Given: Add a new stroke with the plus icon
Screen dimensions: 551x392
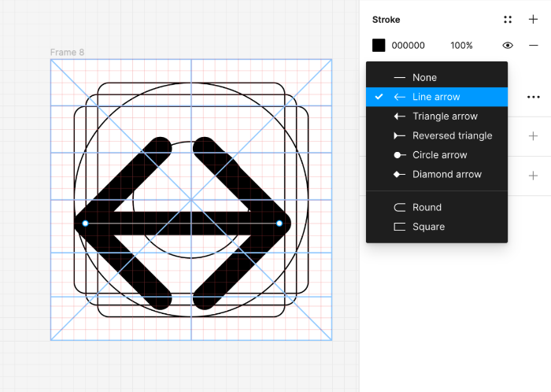Looking at the screenshot, I should pos(533,20).
